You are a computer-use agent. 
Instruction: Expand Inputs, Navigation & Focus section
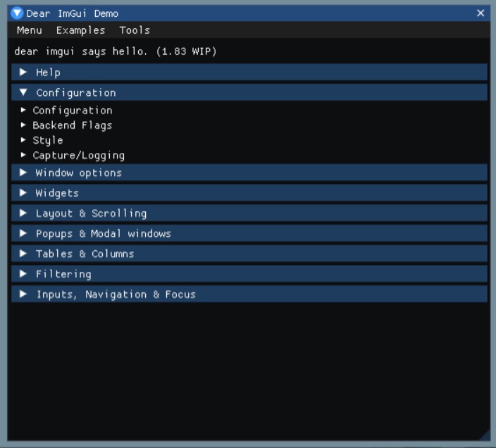pyautogui.click(x=249, y=294)
